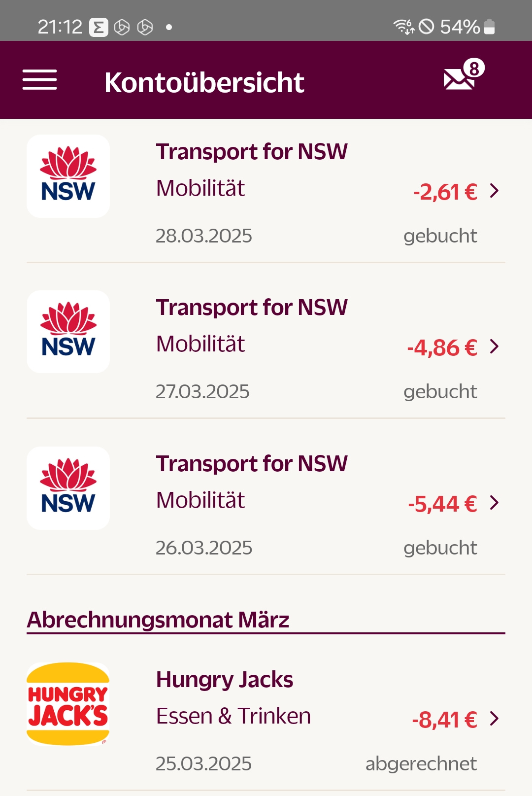Tap NSW logo of 28.03.2025 transaction
The width and height of the screenshot is (532, 796).
pos(68,176)
